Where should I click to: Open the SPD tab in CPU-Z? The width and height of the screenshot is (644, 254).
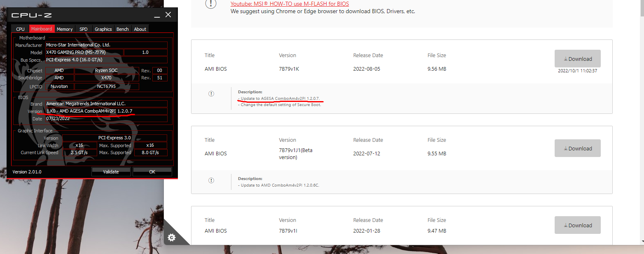[84, 29]
